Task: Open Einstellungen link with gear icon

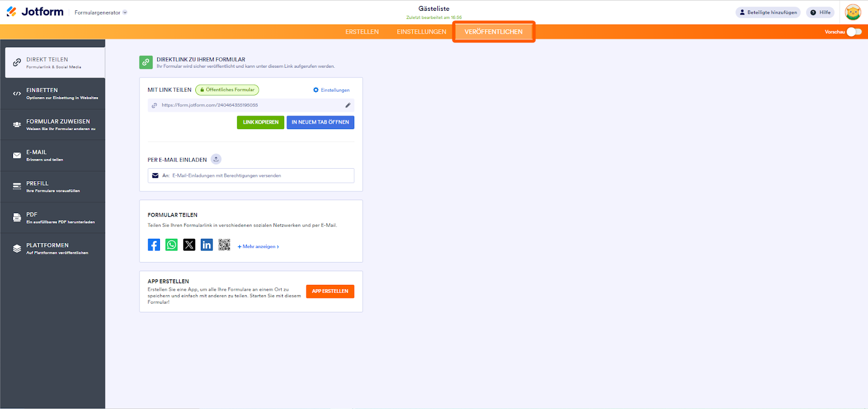Action: tap(331, 90)
